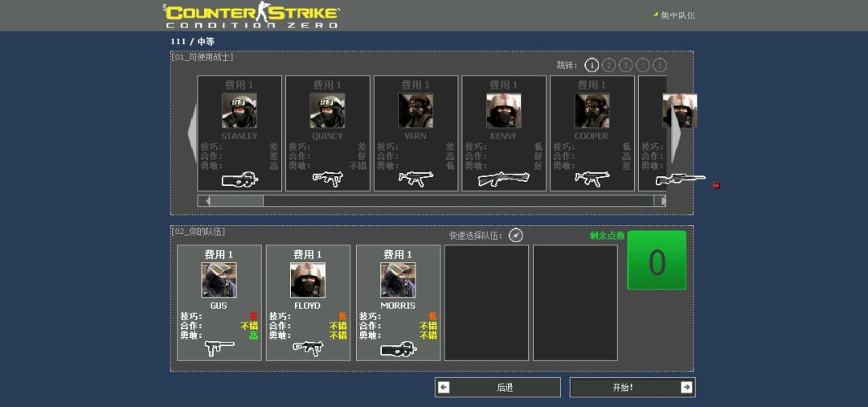Click the VERN name label

click(x=416, y=136)
